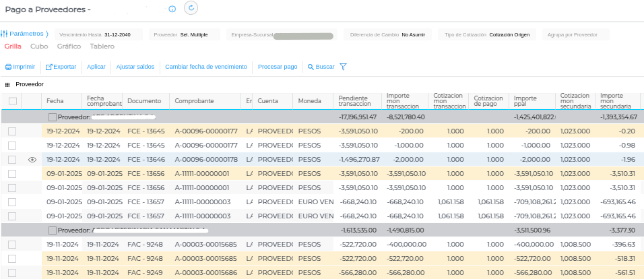Switch to the Gráfico tab
This screenshot has height=279, width=644.
pyautogui.click(x=69, y=46)
